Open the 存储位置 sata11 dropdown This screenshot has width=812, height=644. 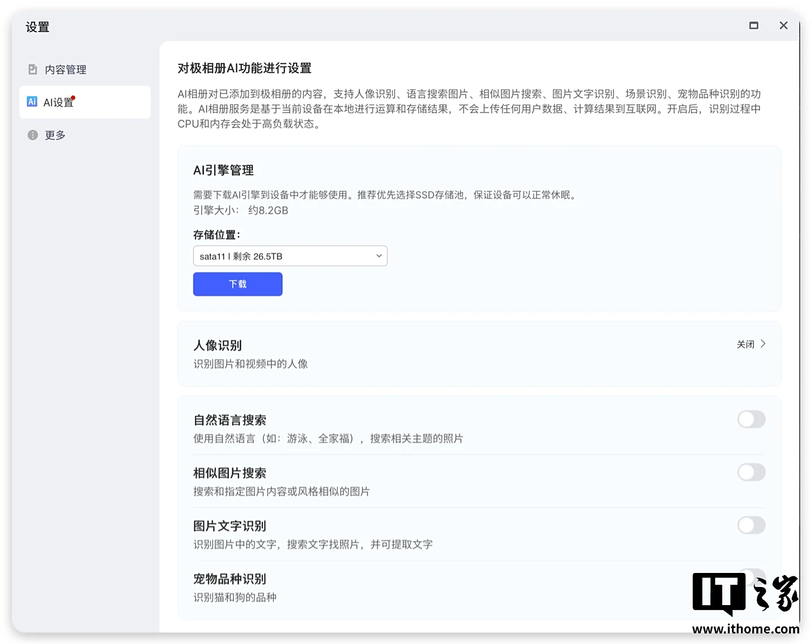tap(290, 256)
